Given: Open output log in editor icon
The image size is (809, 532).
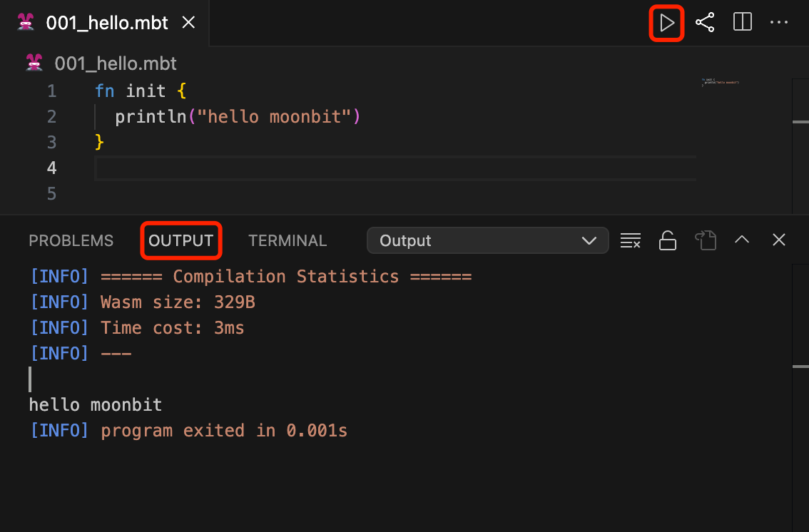Looking at the screenshot, I should [x=705, y=240].
